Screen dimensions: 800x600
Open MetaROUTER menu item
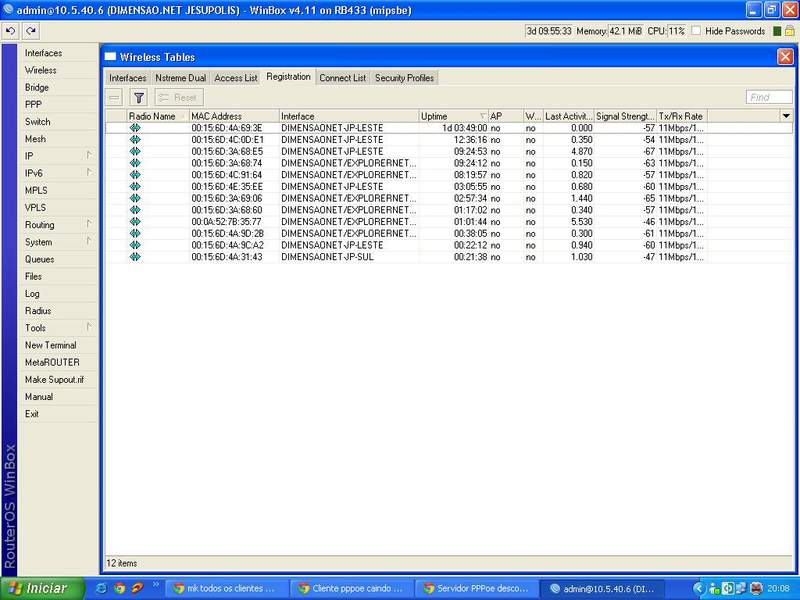58,362
